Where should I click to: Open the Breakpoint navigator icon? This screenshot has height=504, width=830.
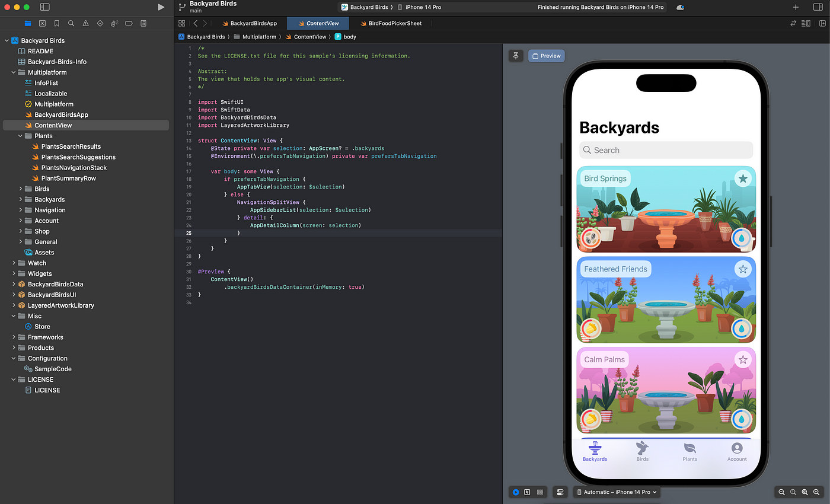coord(129,24)
